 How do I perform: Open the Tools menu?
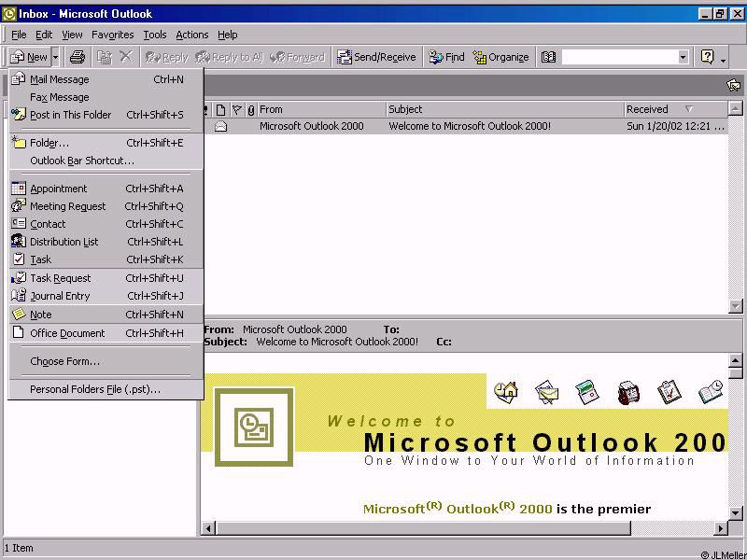click(x=155, y=35)
